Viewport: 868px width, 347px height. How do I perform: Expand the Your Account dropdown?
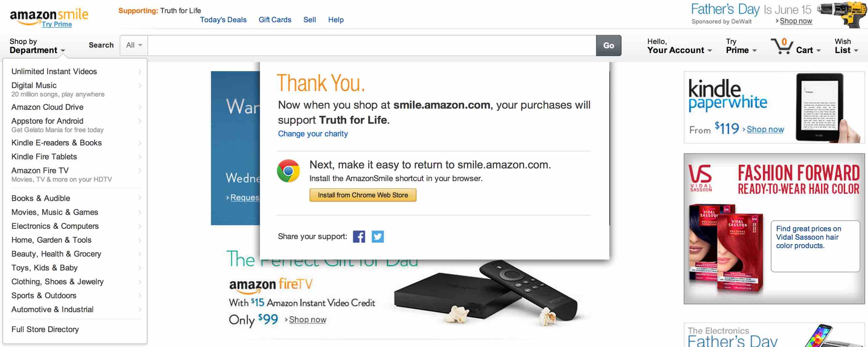point(679,46)
